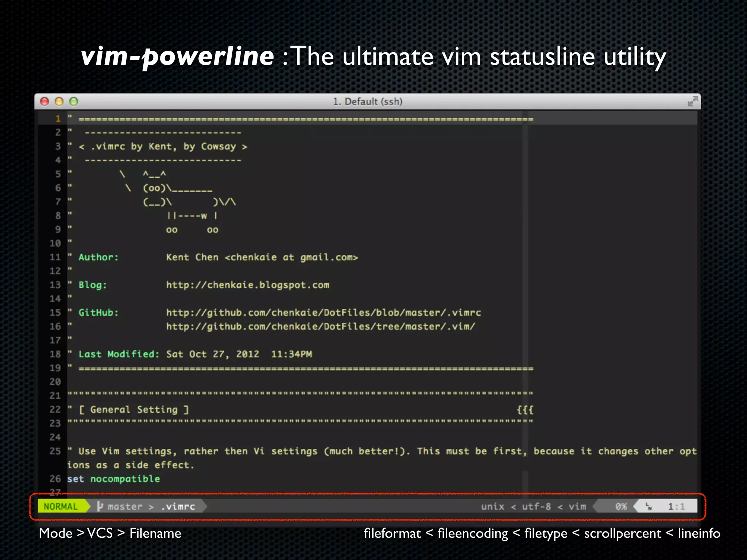Click the utf-8 encoding segment
747x560 pixels.
tap(536, 506)
